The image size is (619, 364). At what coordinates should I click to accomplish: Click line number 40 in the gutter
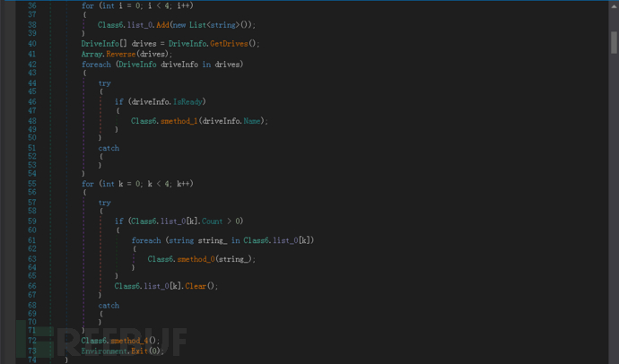click(32, 43)
